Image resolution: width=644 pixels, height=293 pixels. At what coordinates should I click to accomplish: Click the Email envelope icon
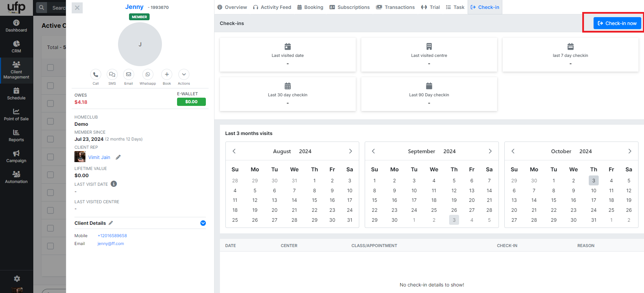(129, 75)
